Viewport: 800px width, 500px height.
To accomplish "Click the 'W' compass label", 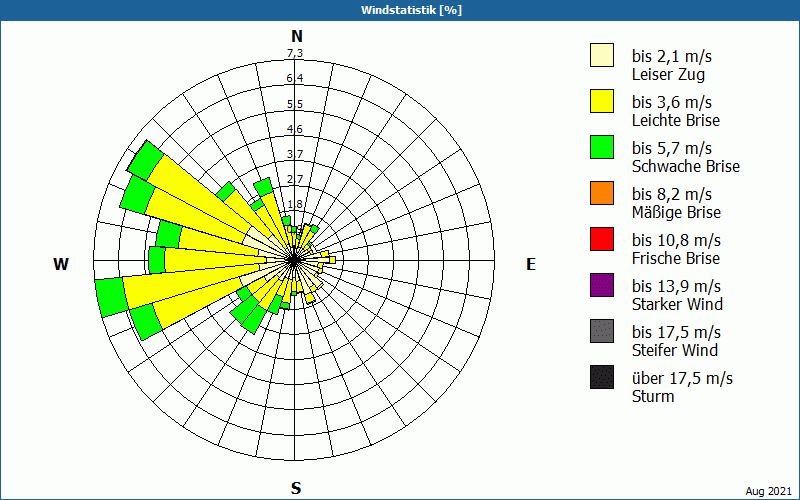I will tap(61, 264).
